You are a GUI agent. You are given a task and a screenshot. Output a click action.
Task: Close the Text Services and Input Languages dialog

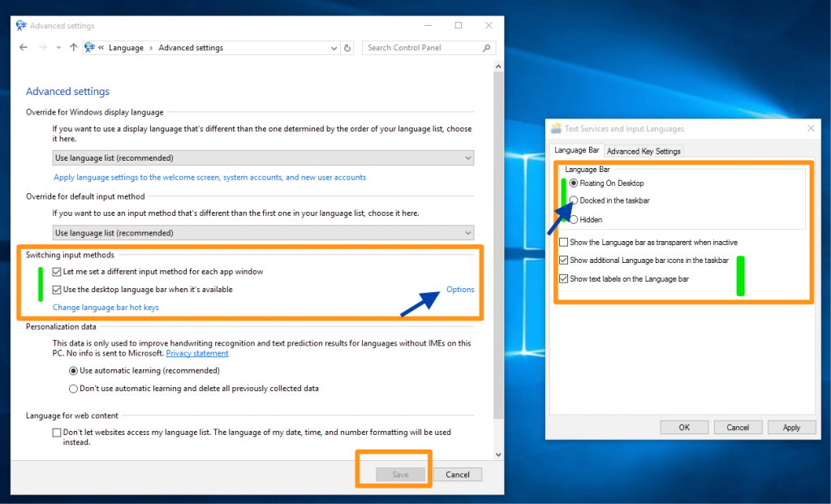pos(811,128)
